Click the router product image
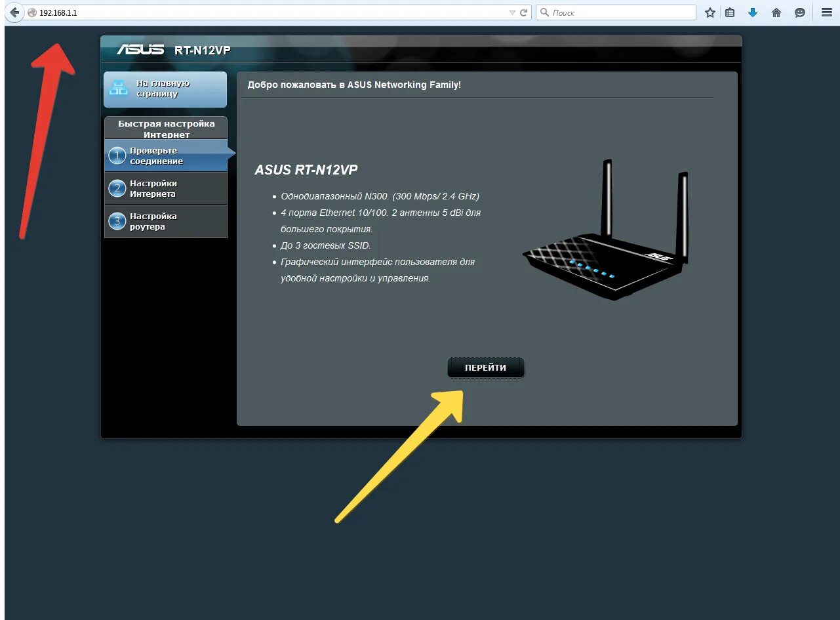Screen dimensions: 840x620 [x=607, y=230]
